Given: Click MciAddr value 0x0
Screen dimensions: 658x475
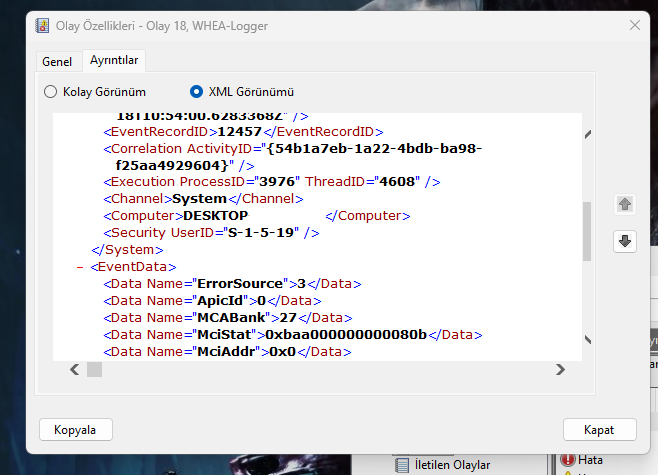Looking at the screenshot, I should click(282, 352).
